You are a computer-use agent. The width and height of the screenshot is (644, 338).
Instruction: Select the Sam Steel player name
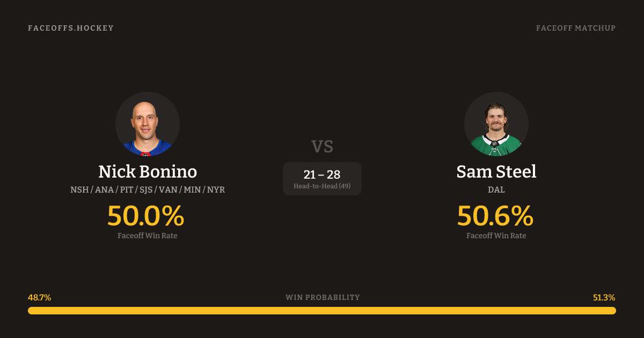(x=496, y=172)
